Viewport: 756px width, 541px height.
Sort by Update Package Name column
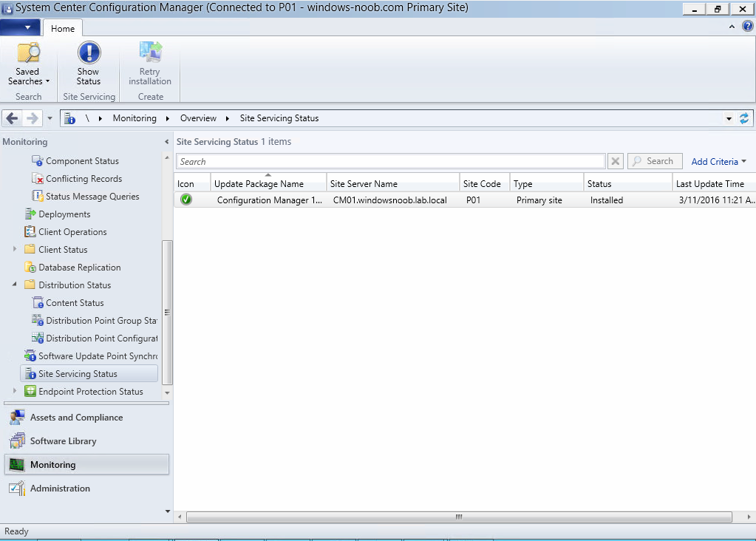click(268, 184)
